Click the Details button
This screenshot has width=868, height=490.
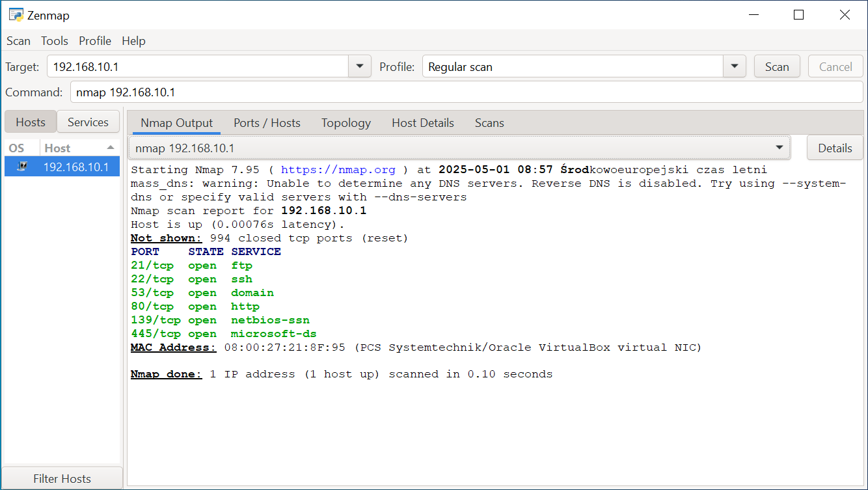(835, 148)
